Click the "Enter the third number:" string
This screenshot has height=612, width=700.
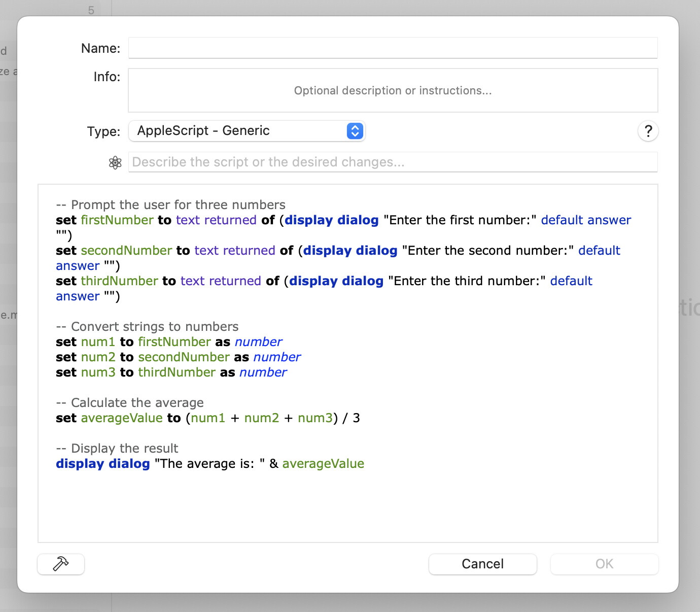tap(466, 281)
